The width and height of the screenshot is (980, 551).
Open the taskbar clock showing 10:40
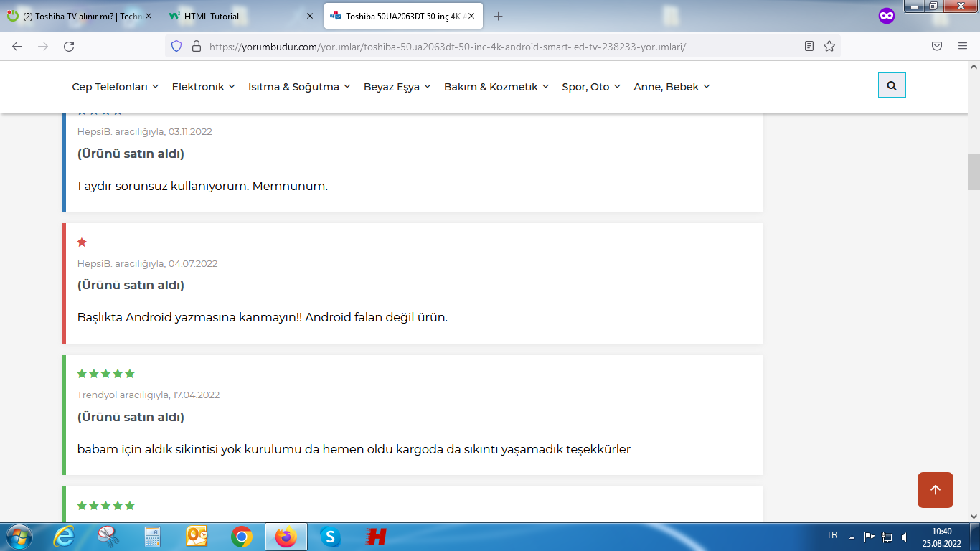[941, 537]
